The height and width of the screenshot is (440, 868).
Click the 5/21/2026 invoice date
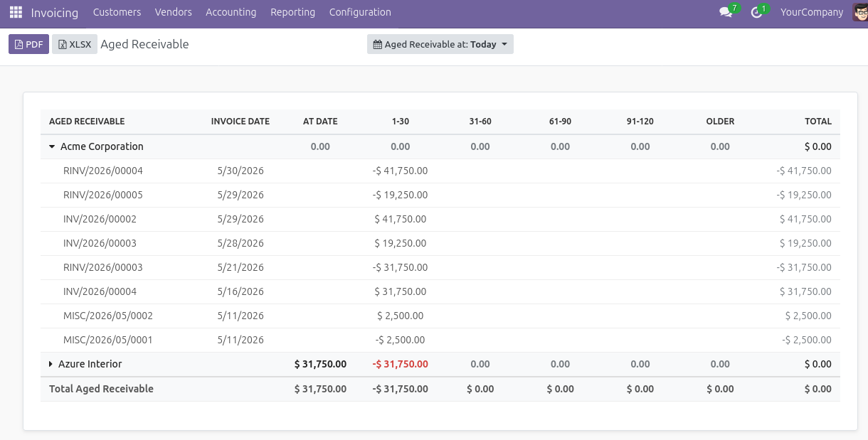pyautogui.click(x=240, y=267)
